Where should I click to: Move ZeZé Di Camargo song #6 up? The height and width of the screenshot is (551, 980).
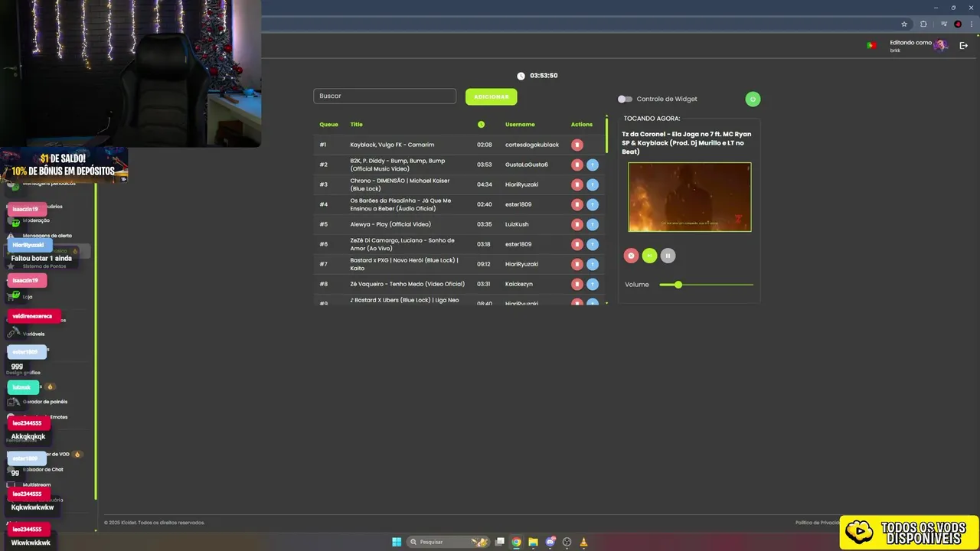[593, 244]
